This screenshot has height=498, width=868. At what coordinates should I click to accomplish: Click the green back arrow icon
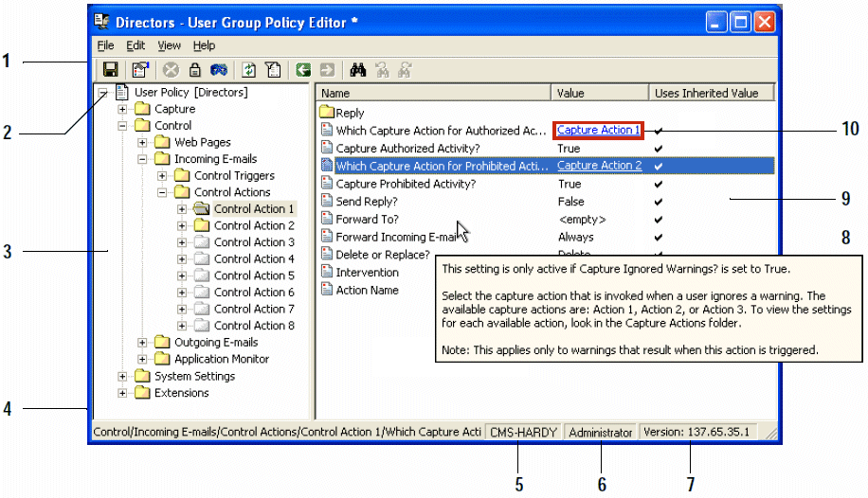point(302,69)
